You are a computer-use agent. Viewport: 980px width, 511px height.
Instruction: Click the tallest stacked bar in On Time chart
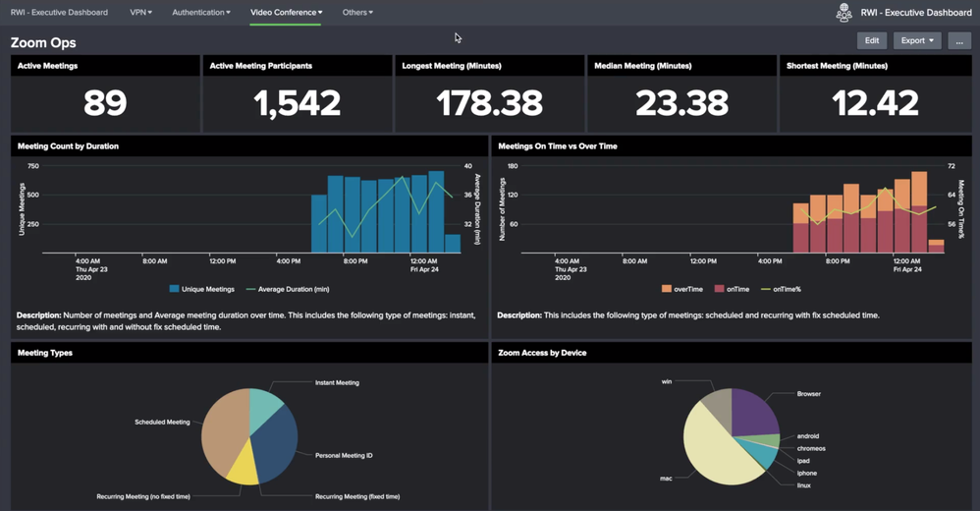click(919, 212)
